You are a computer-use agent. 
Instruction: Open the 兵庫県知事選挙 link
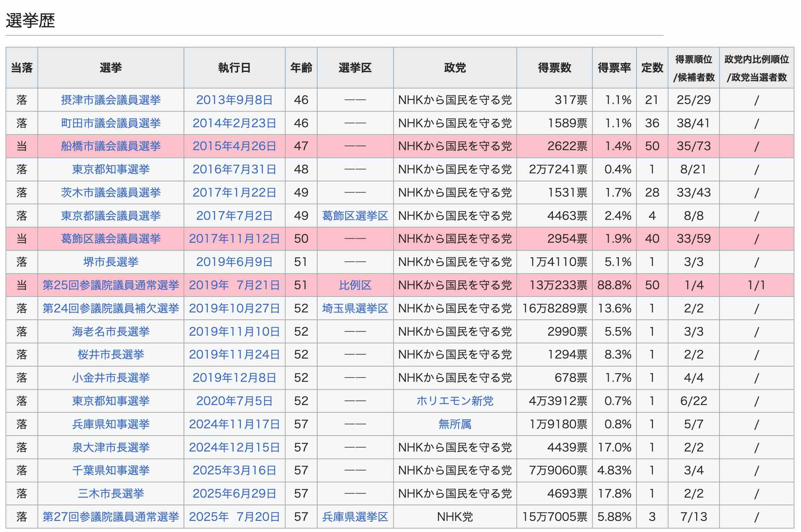coord(111,424)
